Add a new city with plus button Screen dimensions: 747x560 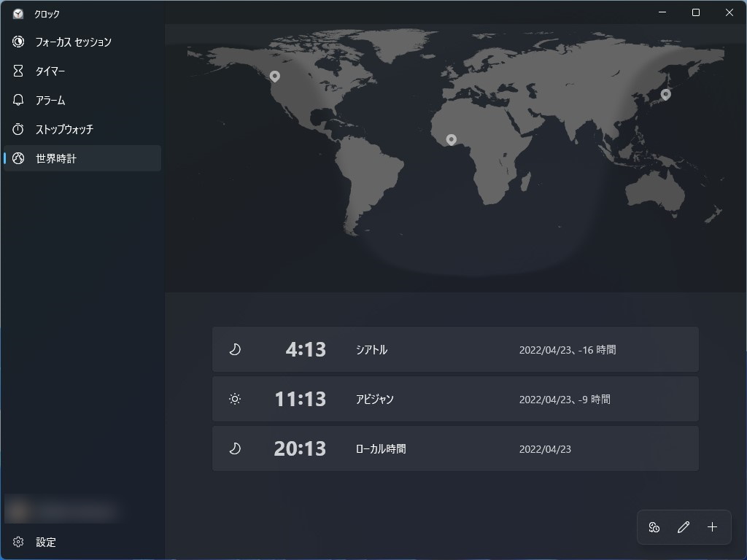point(712,527)
